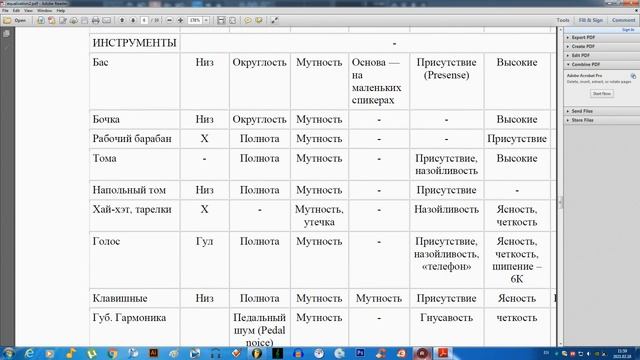Open the Edit menu
Image resolution: width=640 pixels, height=360 pixels.
coord(16,11)
